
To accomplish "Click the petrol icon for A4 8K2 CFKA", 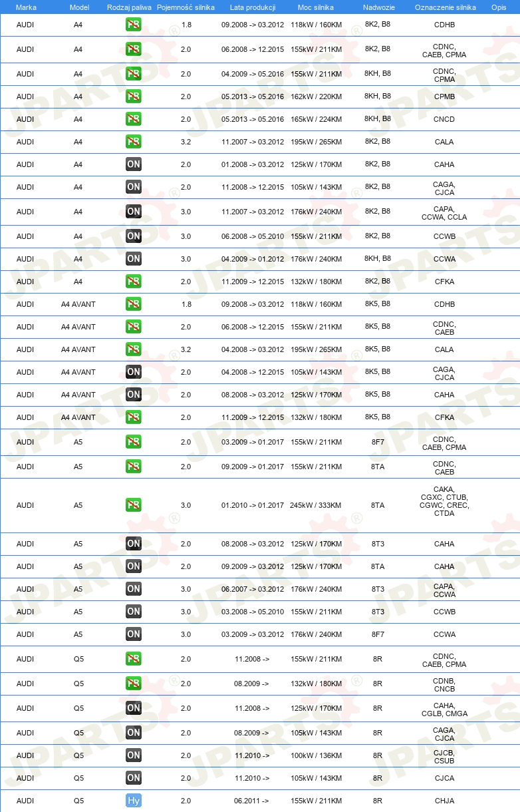I will 134,282.
